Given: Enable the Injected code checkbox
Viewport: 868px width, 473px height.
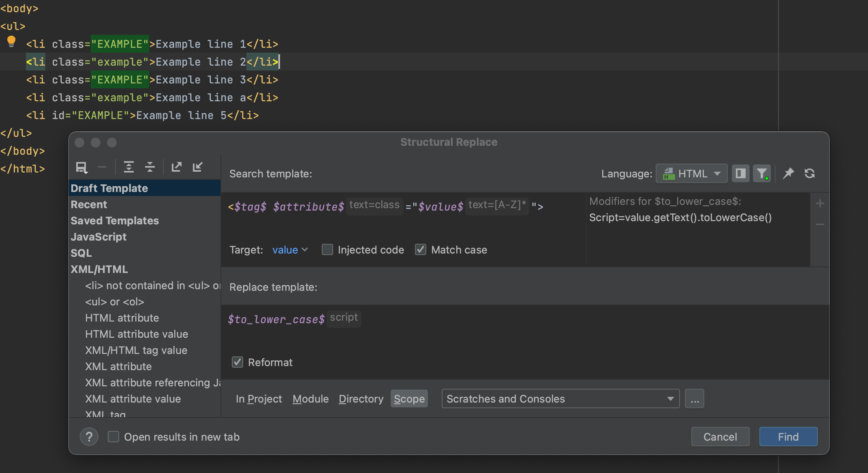Looking at the screenshot, I should (327, 249).
